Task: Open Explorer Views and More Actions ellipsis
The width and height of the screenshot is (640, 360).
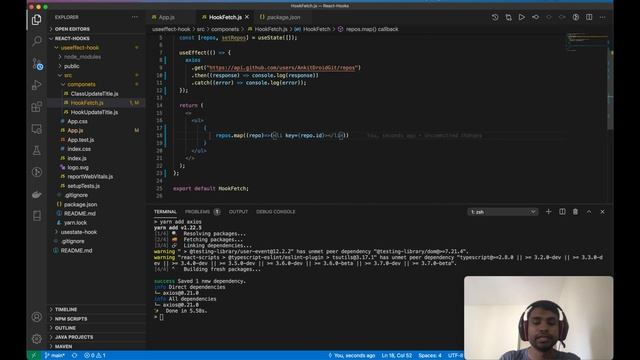Action: pyautogui.click(x=135, y=17)
